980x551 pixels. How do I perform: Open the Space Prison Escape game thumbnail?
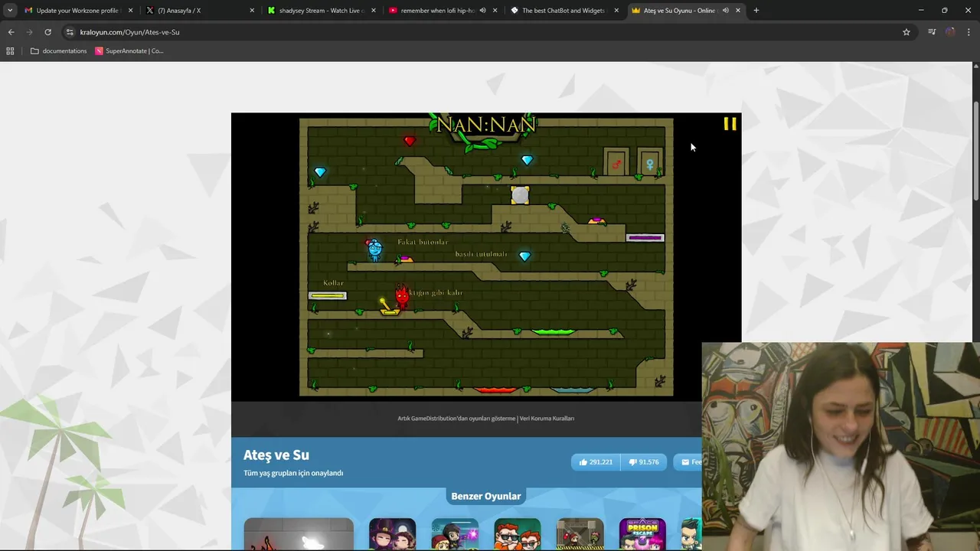(x=642, y=535)
